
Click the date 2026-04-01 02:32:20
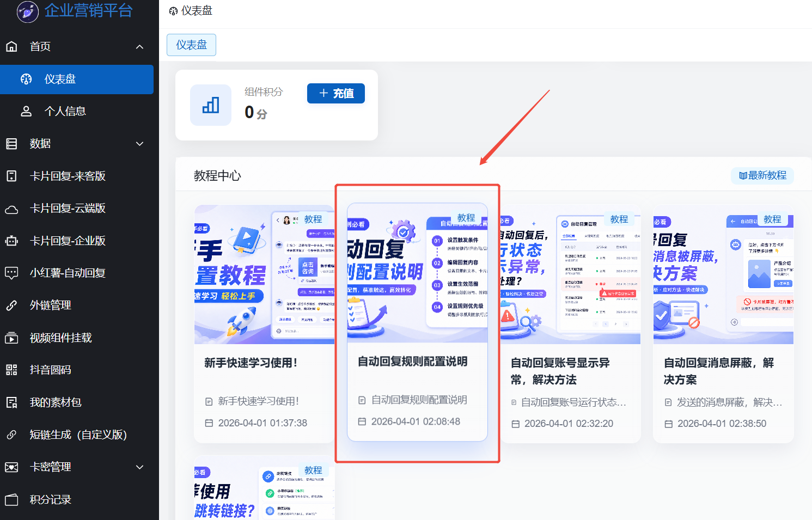(569, 424)
